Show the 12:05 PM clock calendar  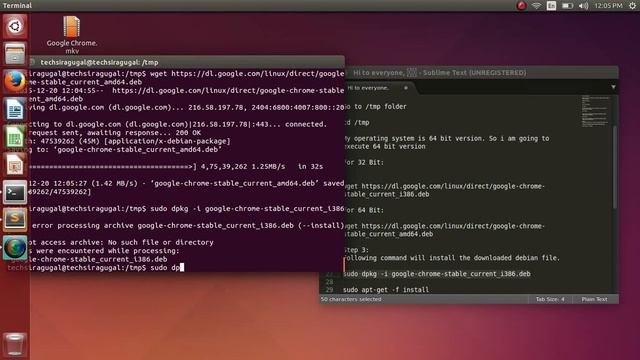(608, 6)
